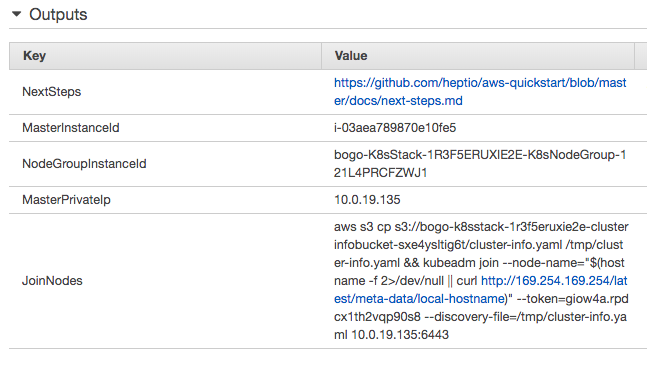The height and width of the screenshot is (367, 647).
Task: Collapse the Outputs section triangle
Action: click(x=17, y=14)
